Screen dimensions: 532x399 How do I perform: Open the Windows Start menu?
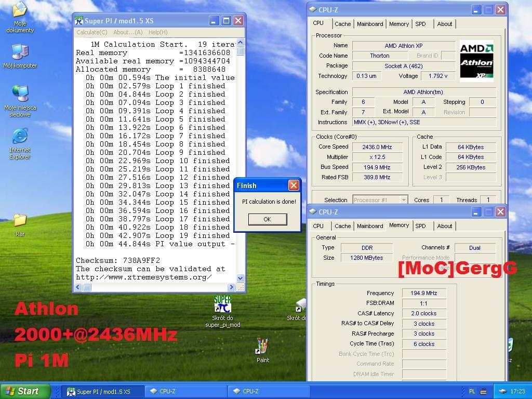pos(25,391)
